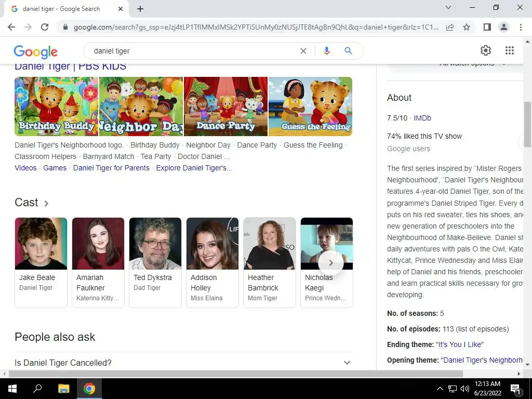The height and width of the screenshot is (399, 532).
Task: Start voice search with microphone
Action: [326, 51]
